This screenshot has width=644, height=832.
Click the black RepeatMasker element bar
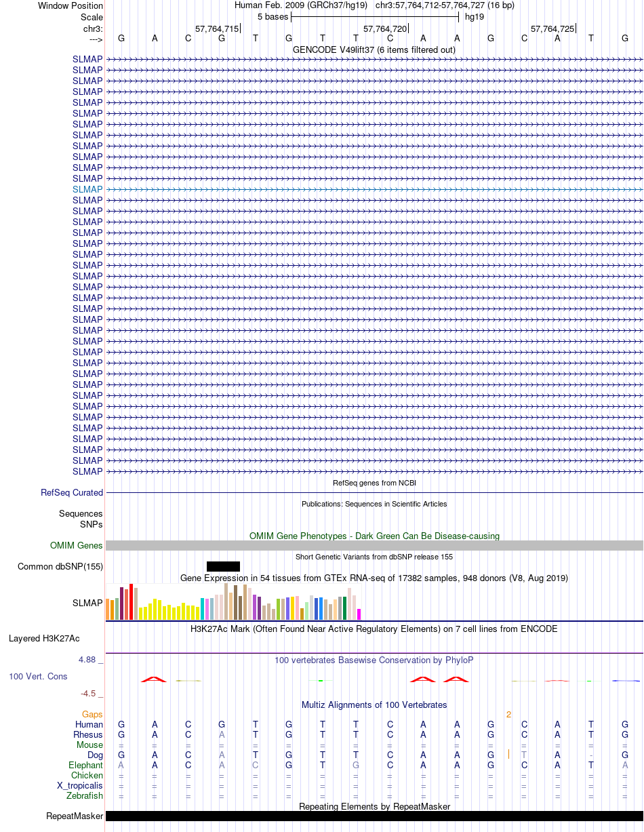point(374,816)
